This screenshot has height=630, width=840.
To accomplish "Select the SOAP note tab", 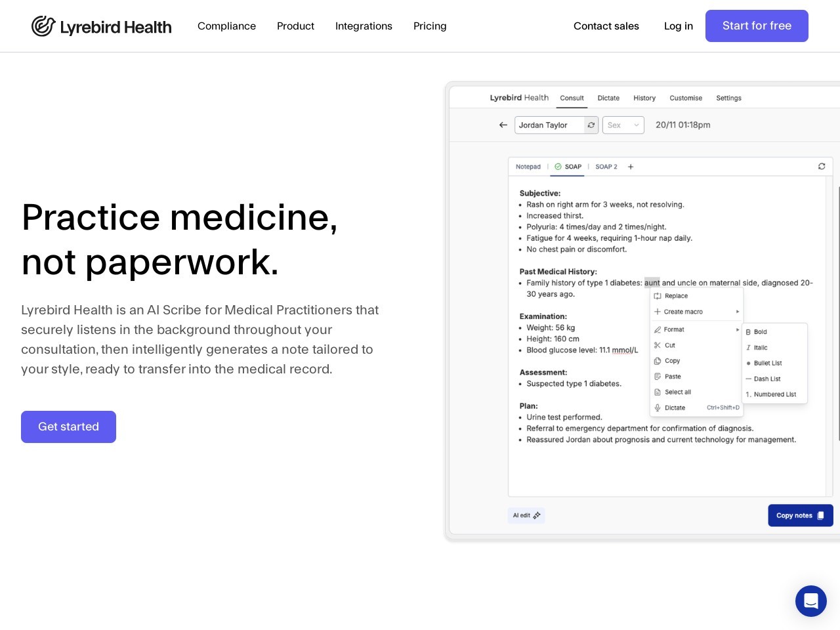I will tap(568, 167).
